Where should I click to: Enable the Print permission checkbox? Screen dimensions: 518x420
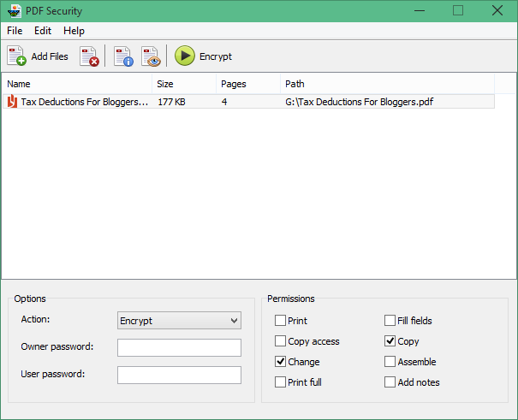pos(281,321)
